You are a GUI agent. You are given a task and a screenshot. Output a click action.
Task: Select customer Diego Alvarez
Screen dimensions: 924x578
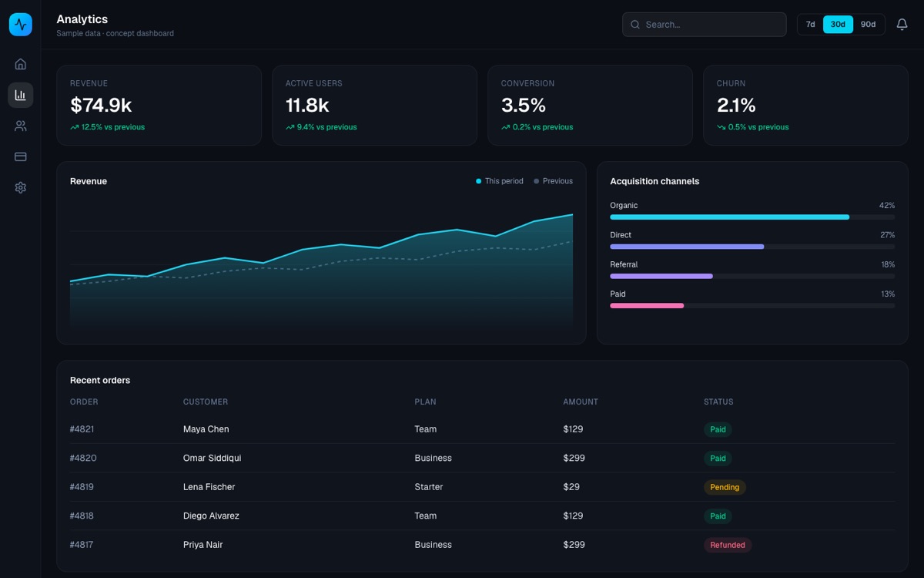[211, 516]
